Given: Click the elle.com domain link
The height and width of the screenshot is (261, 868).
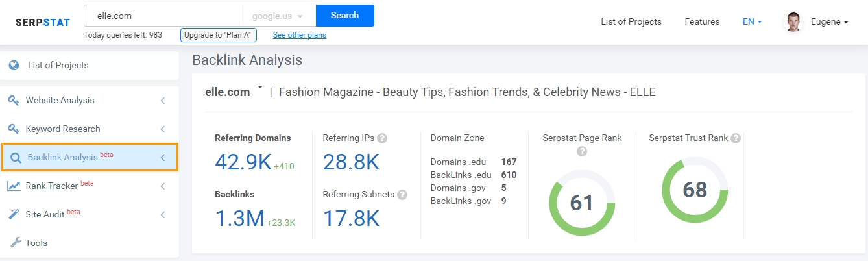Looking at the screenshot, I should point(227,92).
